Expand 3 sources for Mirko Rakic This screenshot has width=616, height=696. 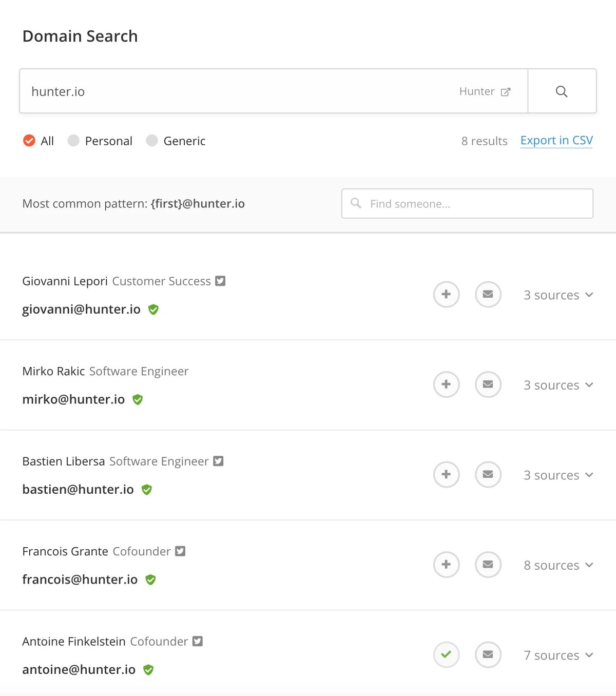558,385
